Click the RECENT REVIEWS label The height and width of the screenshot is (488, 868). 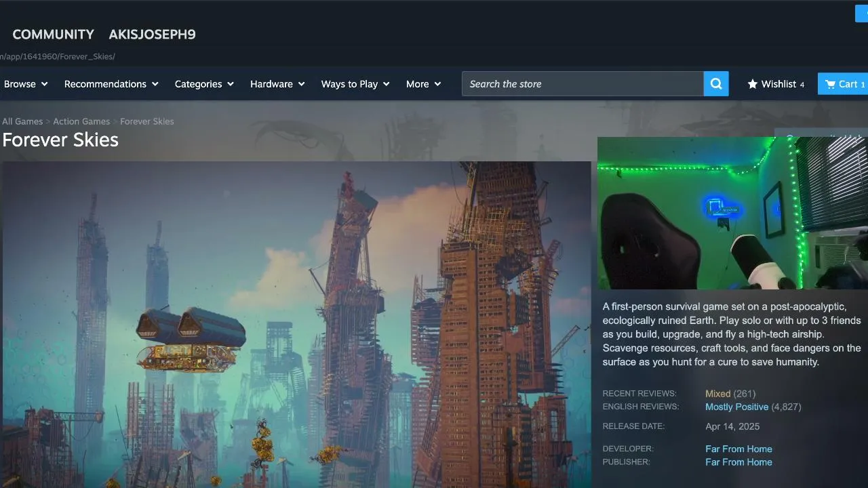coord(639,394)
